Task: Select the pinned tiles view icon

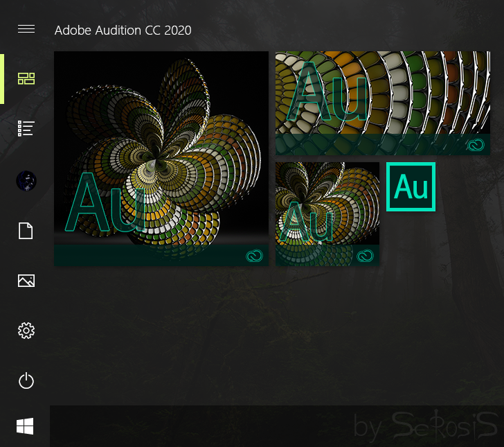Action: [x=26, y=78]
